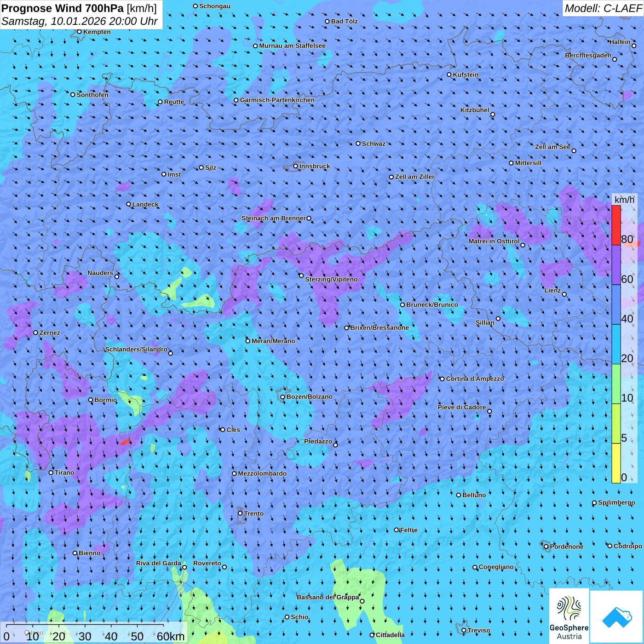
Task: Click the 'Cortina d'Ampezzo' label
Action: coord(475,379)
